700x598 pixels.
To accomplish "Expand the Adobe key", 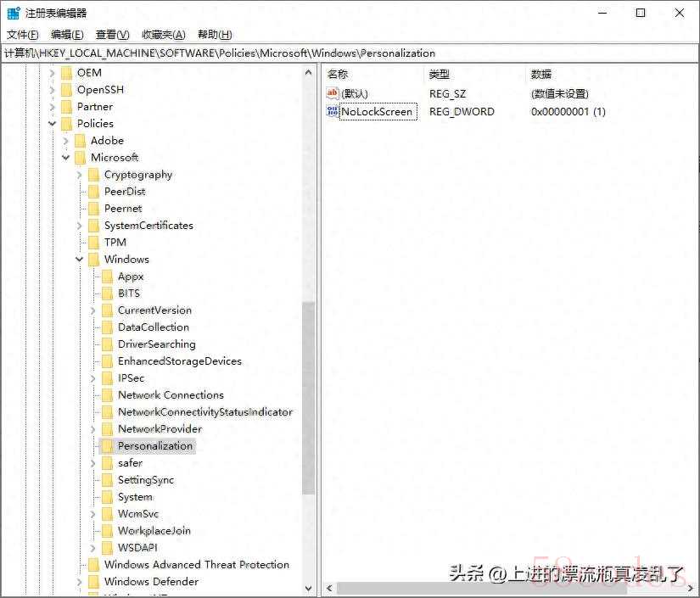I will [x=65, y=141].
